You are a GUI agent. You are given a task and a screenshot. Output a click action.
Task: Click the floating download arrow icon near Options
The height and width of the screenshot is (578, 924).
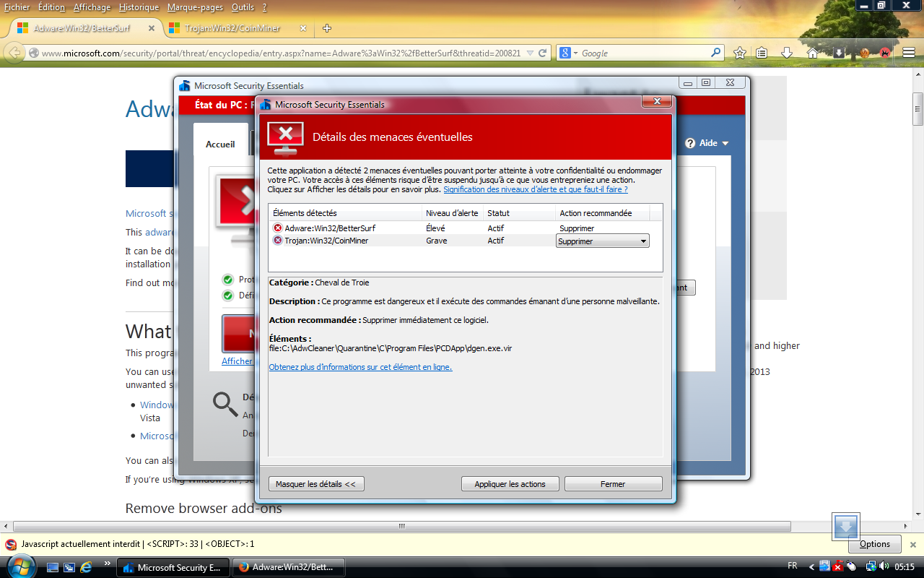pyautogui.click(x=846, y=526)
